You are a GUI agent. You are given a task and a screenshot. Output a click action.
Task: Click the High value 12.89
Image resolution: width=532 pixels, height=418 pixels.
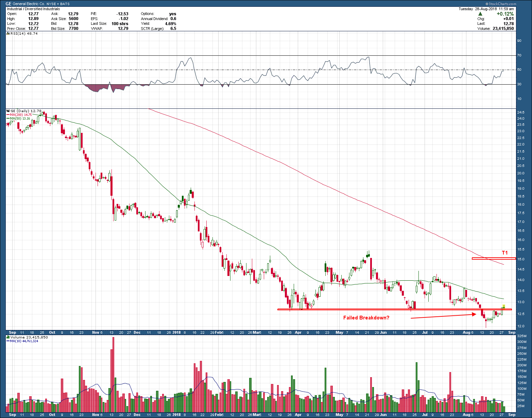33,19
